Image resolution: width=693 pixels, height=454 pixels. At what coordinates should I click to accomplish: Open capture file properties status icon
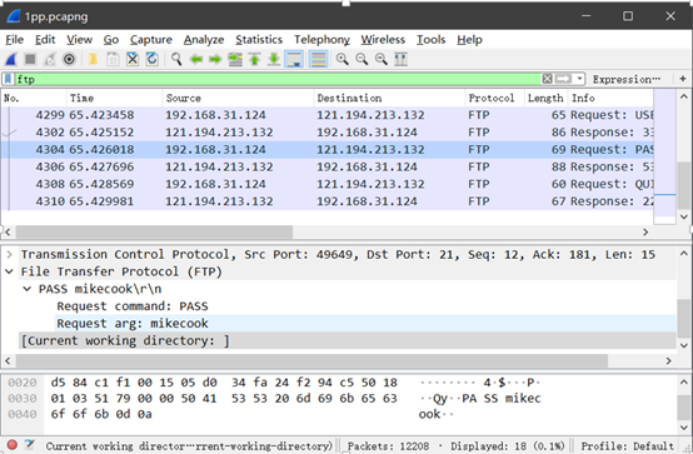(30, 445)
